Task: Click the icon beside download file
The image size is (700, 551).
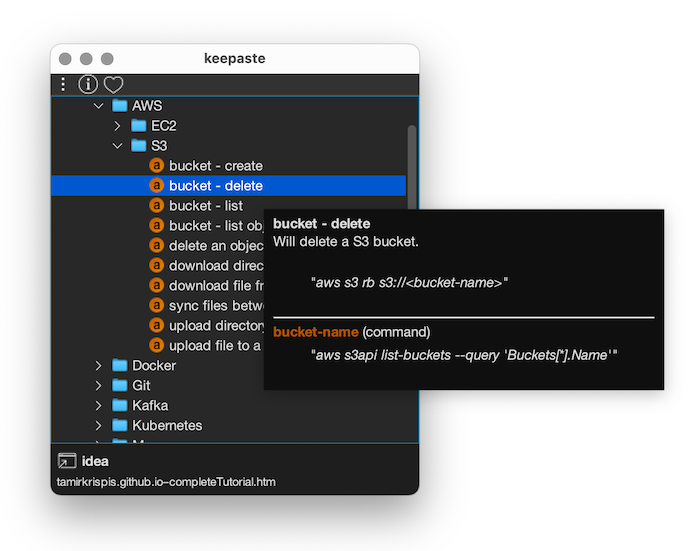Action: tap(156, 285)
